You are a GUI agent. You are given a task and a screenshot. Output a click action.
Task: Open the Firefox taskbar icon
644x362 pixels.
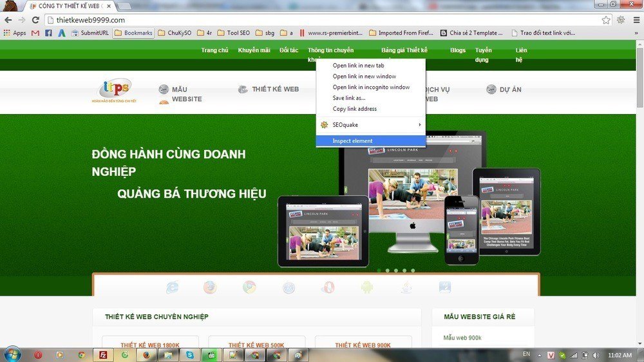[x=147, y=355]
